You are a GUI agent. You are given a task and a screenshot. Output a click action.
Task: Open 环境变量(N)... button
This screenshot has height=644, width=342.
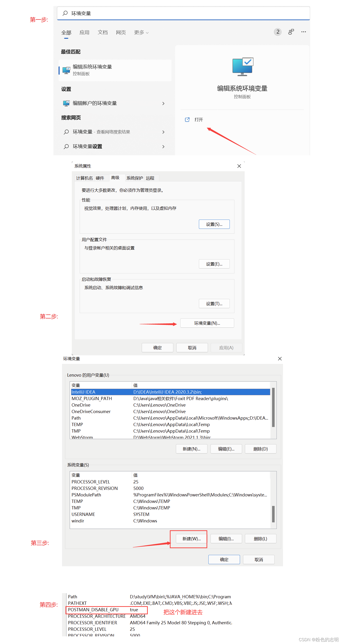point(207,323)
